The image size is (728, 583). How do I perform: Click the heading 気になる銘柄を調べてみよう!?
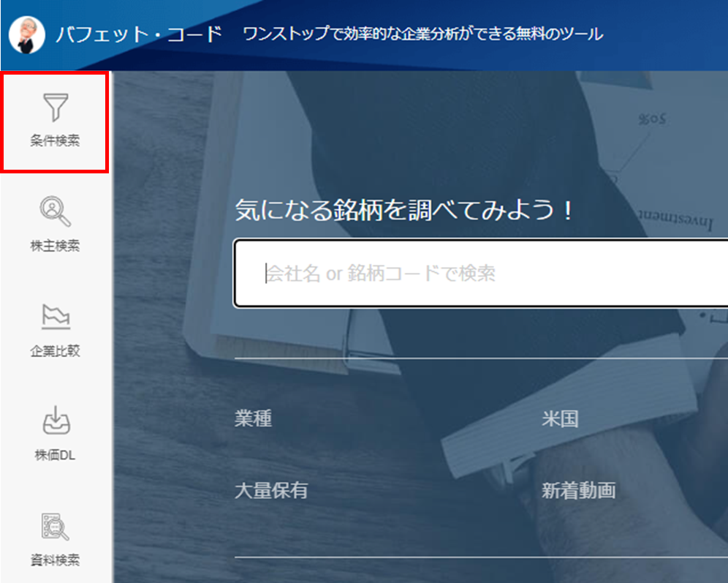tap(405, 210)
